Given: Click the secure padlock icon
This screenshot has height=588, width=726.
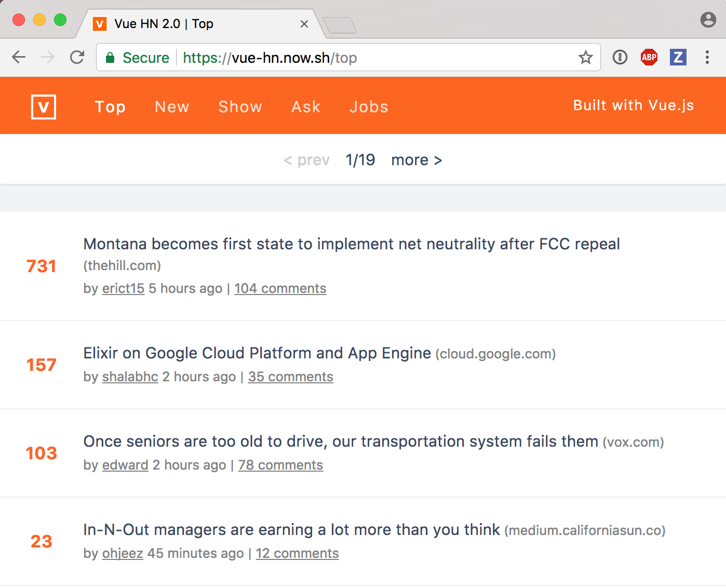Looking at the screenshot, I should pyautogui.click(x=110, y=57).
